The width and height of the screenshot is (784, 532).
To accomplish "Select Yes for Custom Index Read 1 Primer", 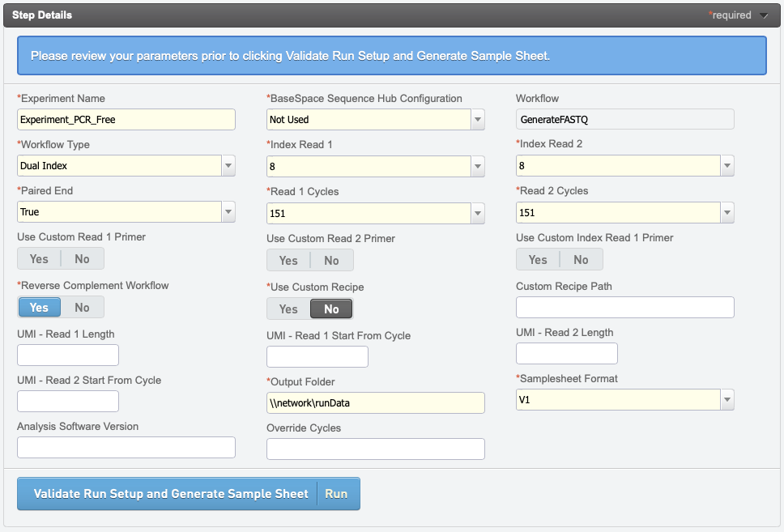I will tap(538, 260).
